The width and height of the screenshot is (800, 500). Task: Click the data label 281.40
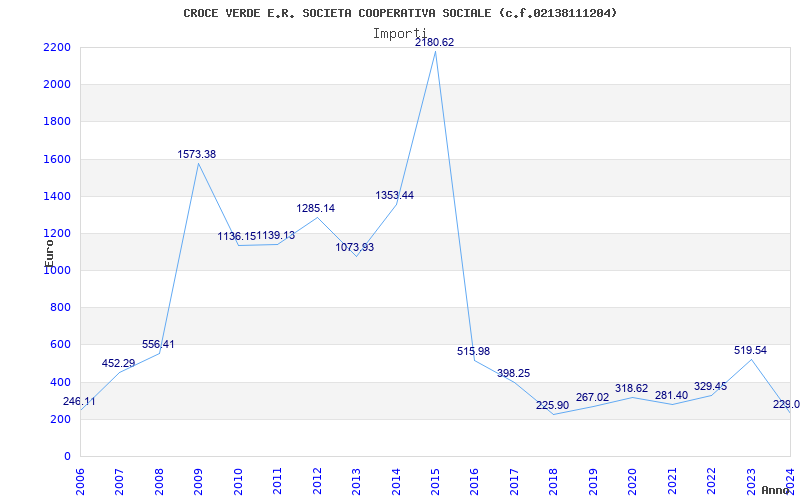coord(671,395)
